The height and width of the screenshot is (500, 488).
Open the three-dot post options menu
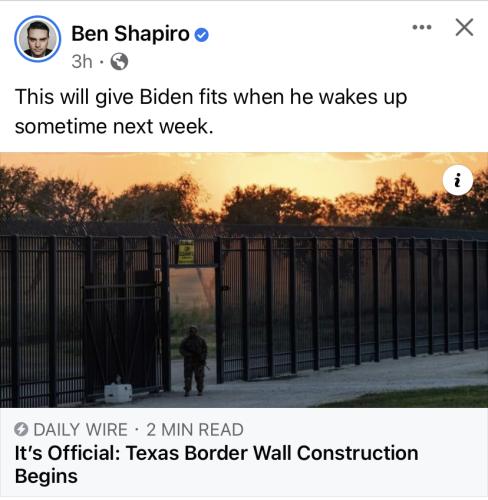coord(422,27)
